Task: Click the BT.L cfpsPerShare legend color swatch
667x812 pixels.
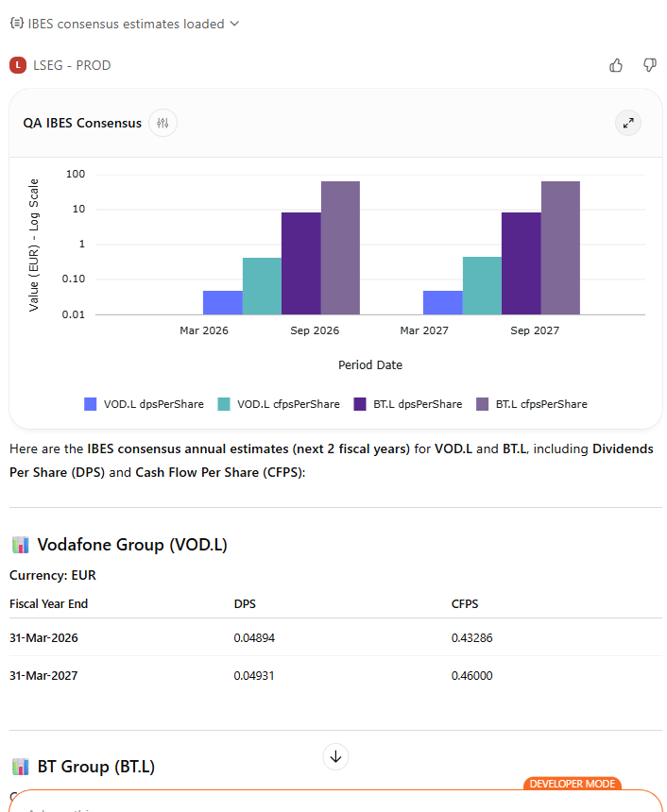Action: pyautogui.click(x=483, y=404)
